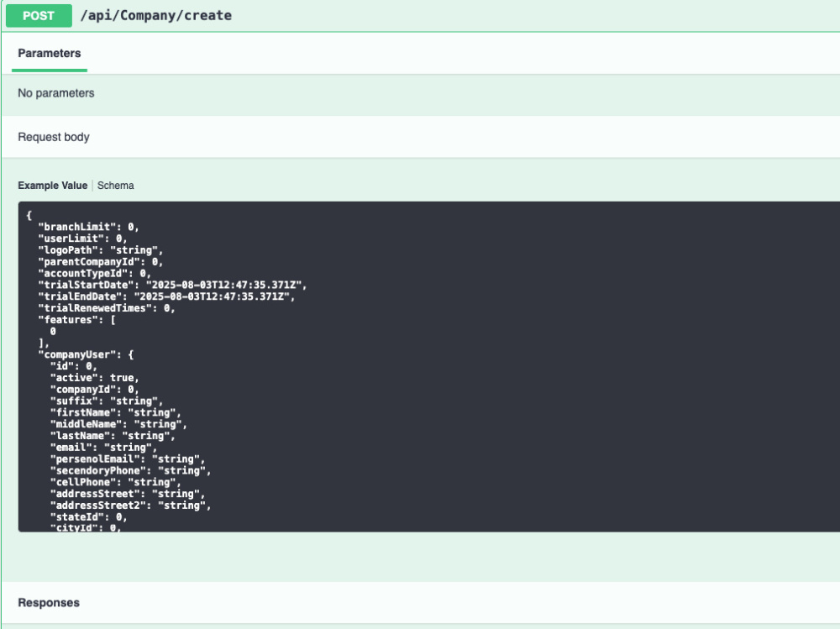Screen dimensions: 840x629
Task: Click the "secendoryPhone": "string" line
Action: [130, 471]
